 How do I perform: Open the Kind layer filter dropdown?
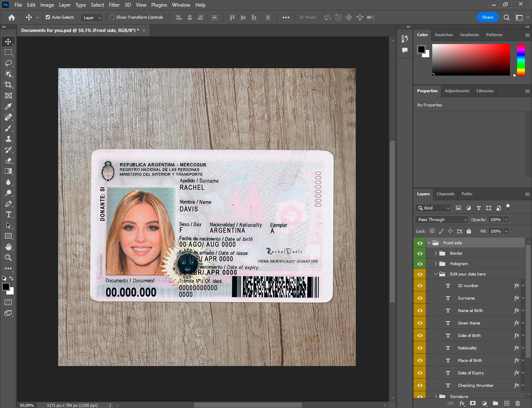click(433, 208)
